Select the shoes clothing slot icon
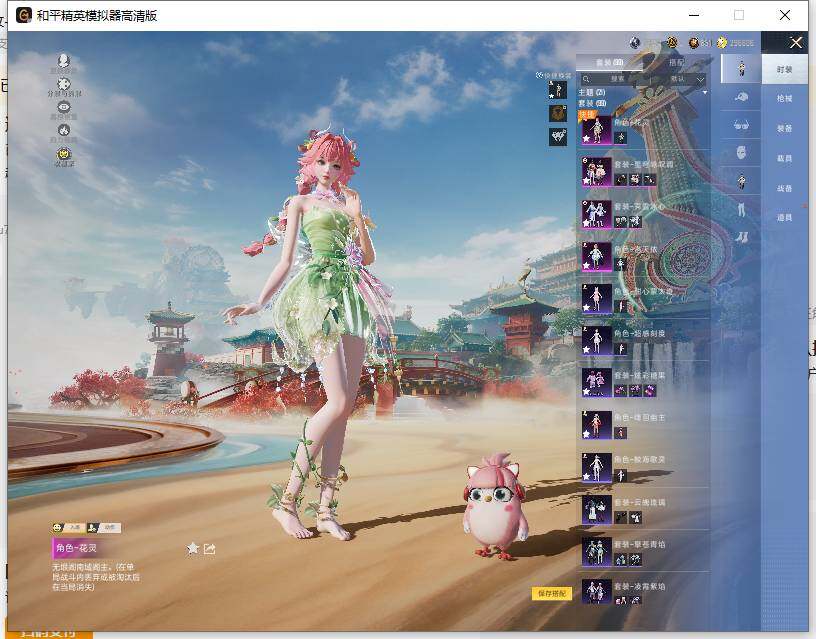 (x=743, y=238)
